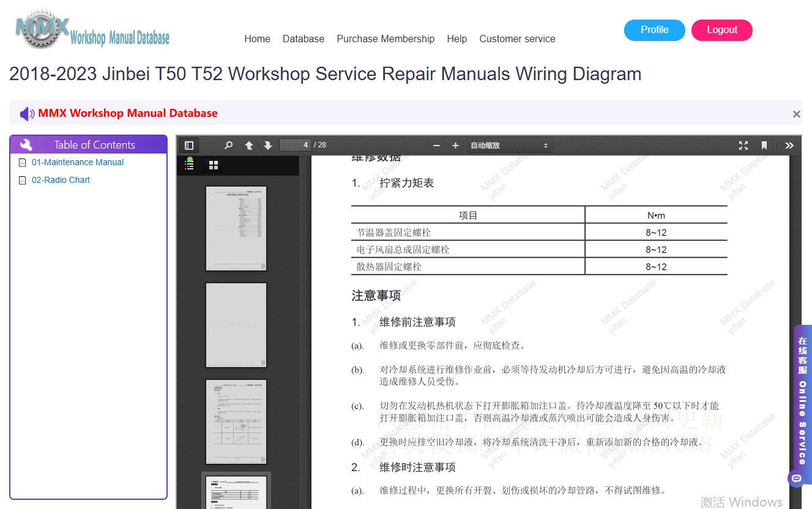
Task: Switch to presentation fullscreen mode
Action: click(743, 146)
